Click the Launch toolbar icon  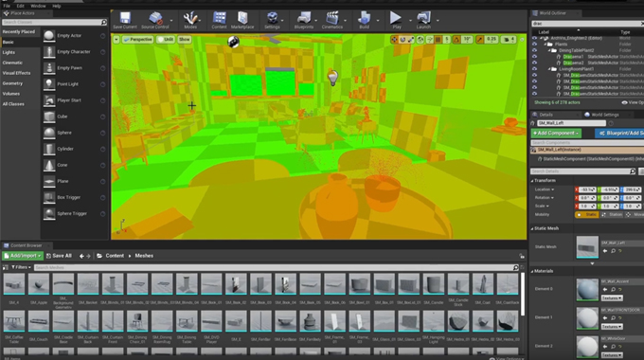(x=423, y=20)
